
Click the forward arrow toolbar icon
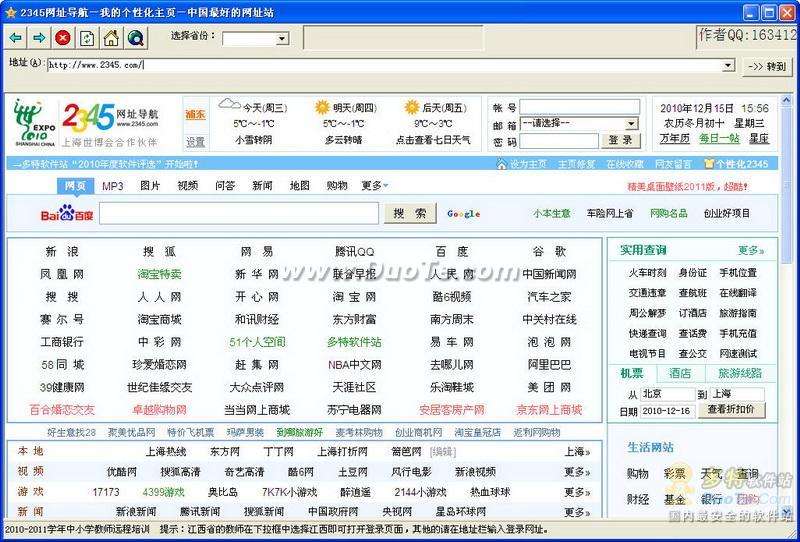tap(39, 38)
